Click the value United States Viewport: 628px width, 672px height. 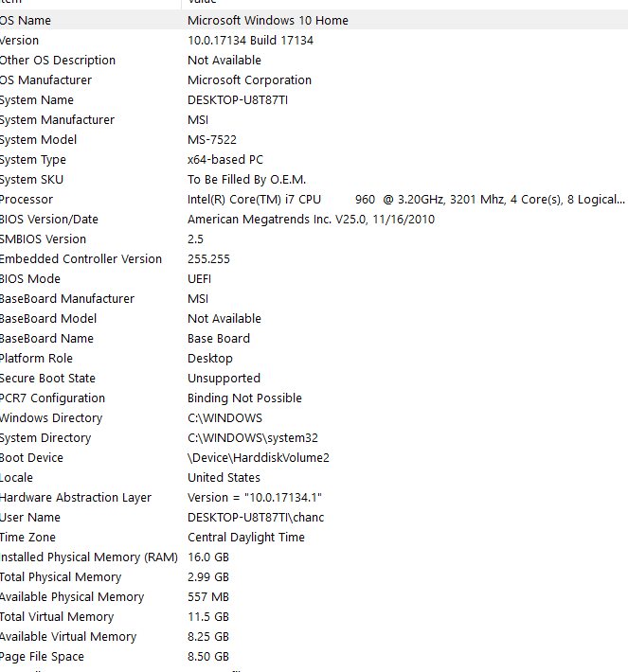pos(224,478)
